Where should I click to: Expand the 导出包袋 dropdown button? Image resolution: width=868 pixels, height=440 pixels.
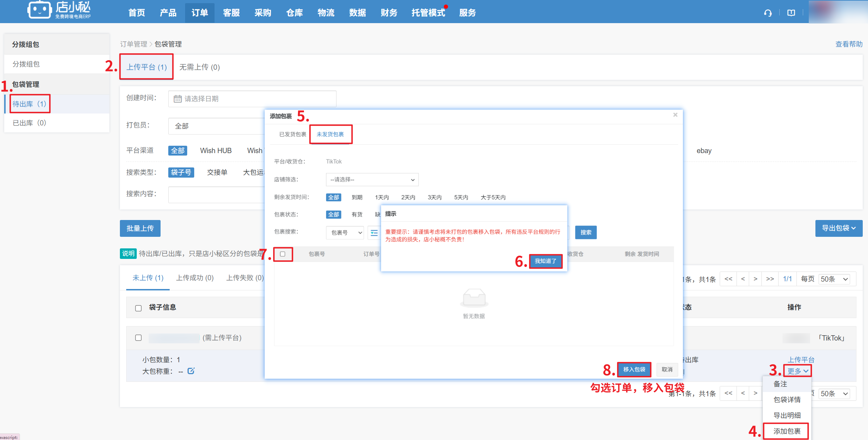pos(839,228)
